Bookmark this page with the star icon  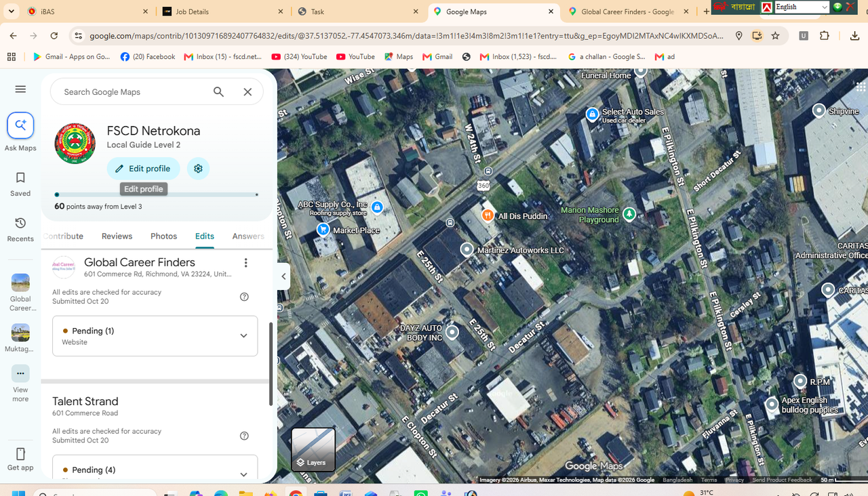click(x=775, y=36)
